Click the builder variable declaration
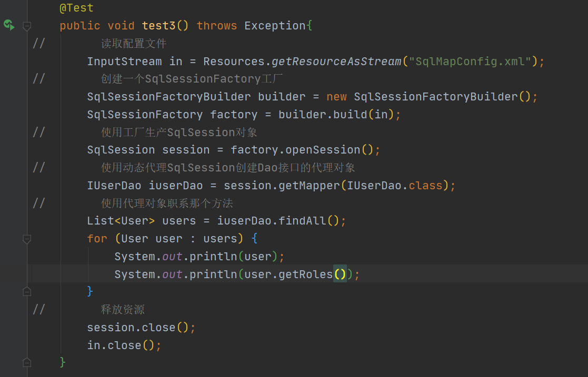588x377 pixels. (x=282, y=97)
